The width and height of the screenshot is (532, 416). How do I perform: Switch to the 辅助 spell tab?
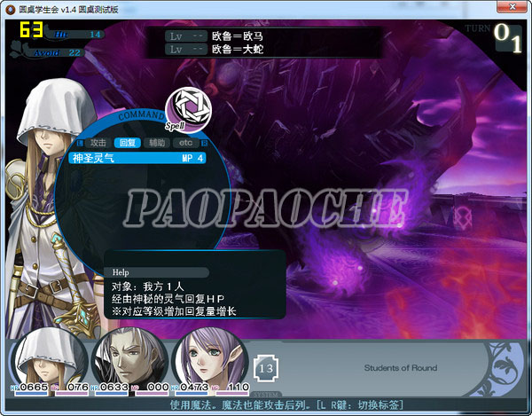click(157, 143)
